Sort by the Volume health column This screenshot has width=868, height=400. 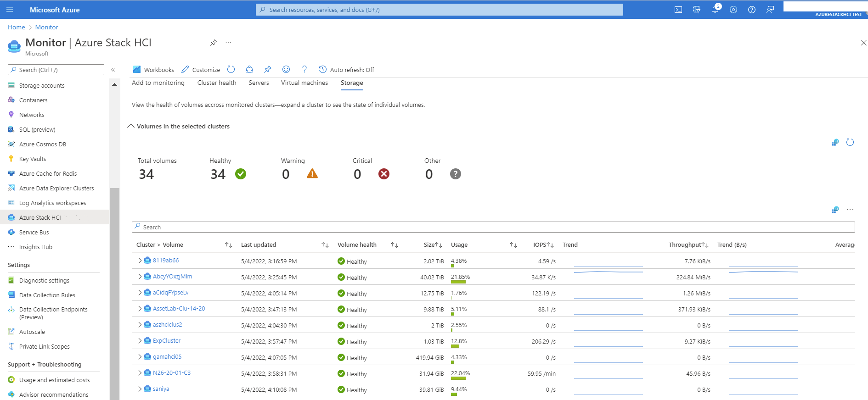(x=395, y=245)
